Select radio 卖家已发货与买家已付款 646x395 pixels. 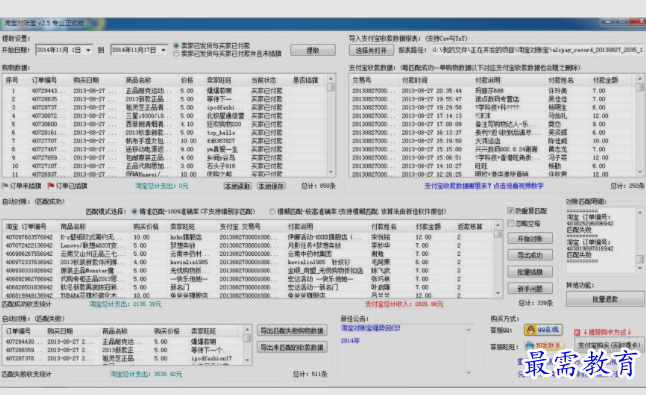(x=176, y=46)
